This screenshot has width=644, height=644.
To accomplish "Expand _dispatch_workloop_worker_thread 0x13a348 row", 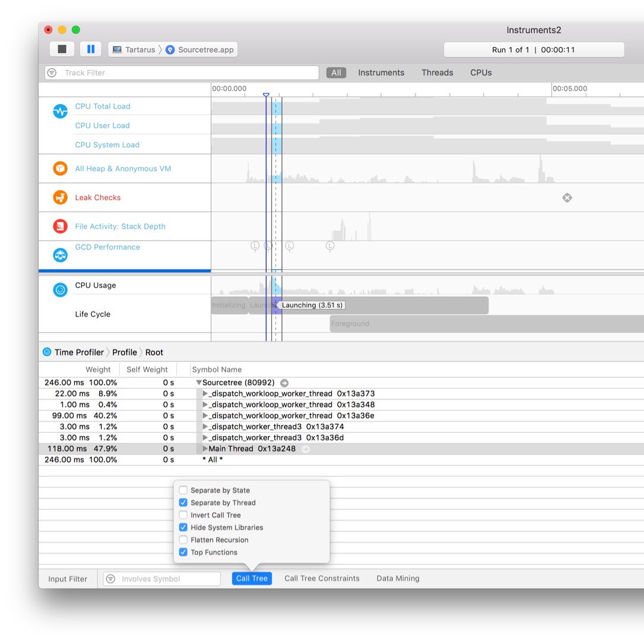I will coord(205,405).
